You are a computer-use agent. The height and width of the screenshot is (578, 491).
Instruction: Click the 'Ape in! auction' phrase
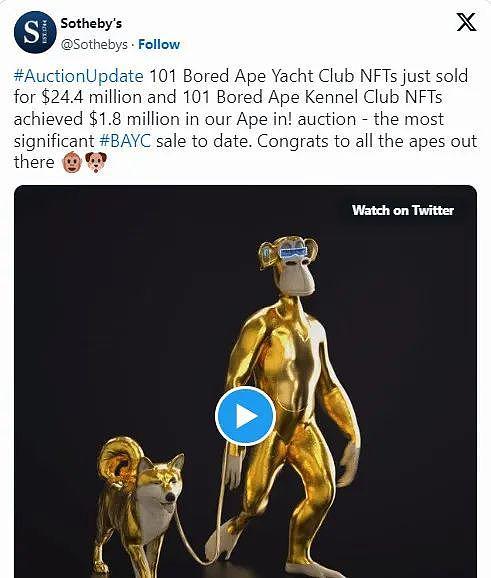[x=296, y=119]
